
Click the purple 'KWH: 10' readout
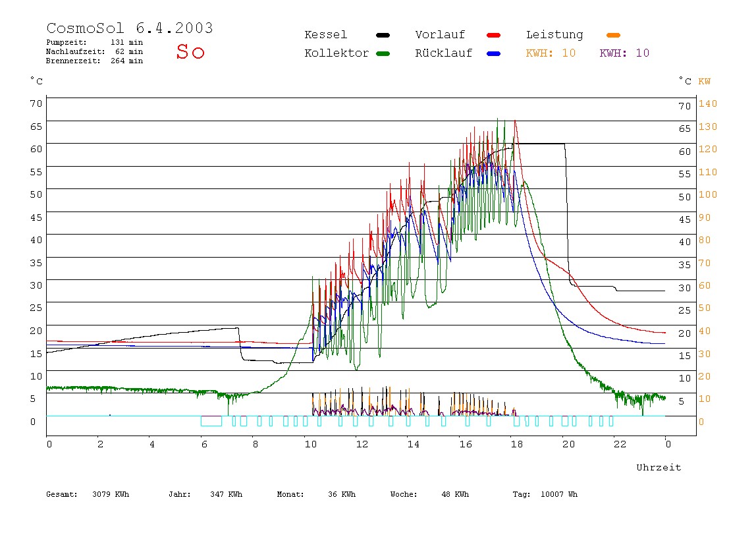click(x=624, y=53)
